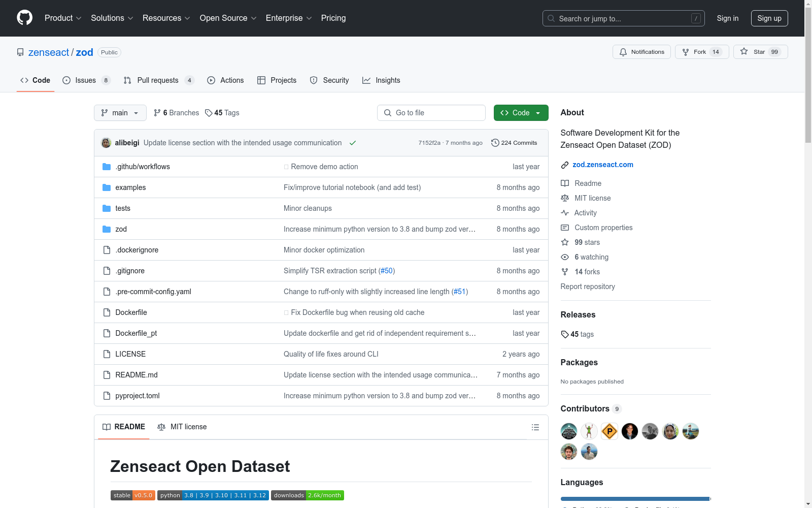This screenshot has width=812, height=508.
Task: Click the pyproject.toml file icon
Action: (107, 396)
